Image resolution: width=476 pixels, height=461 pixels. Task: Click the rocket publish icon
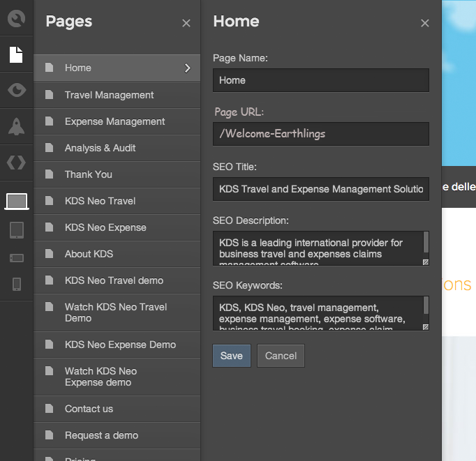coord(16,126)
